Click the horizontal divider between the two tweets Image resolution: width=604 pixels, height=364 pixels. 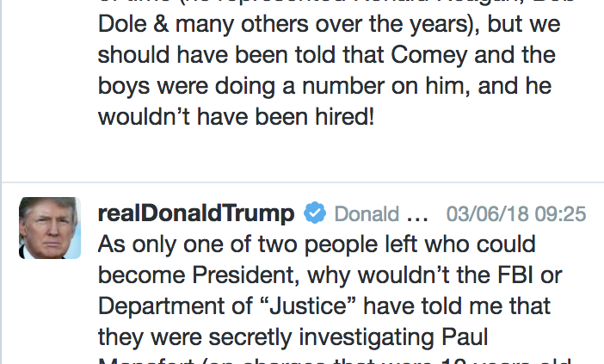[303, 182]
